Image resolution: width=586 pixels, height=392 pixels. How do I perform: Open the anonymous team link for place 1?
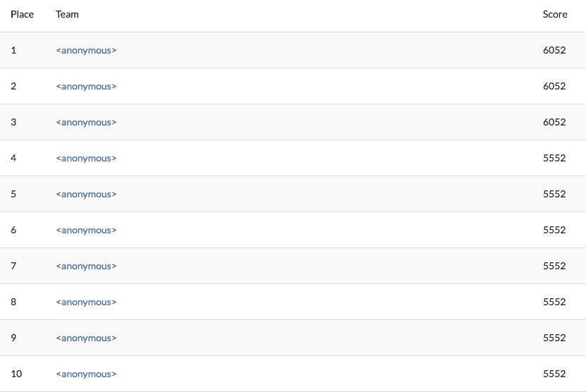point(86,50)
